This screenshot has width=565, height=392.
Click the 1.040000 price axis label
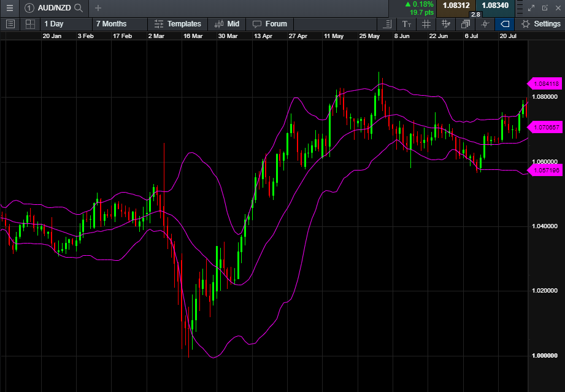545,226
